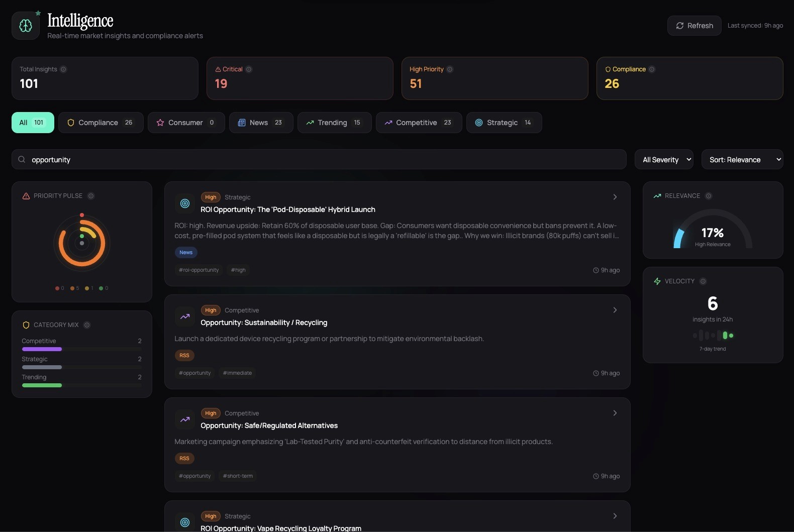The height and width of the screenshot is (532, 794).
Task: Click the #roi-opportunity tag
Action: [199, 270]
